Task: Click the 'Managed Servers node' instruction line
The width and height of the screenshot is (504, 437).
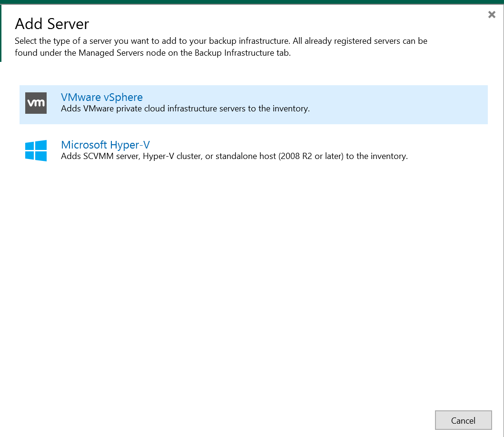Action: [152, 53]
